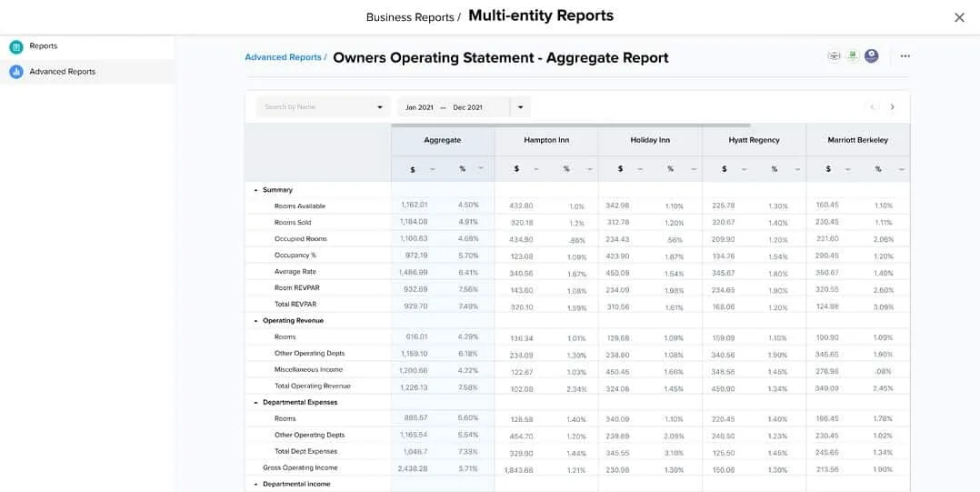Click Hampton Inn value 1,843.68
This screenshot has width=980, height=492.
click(x=519, y=470)
